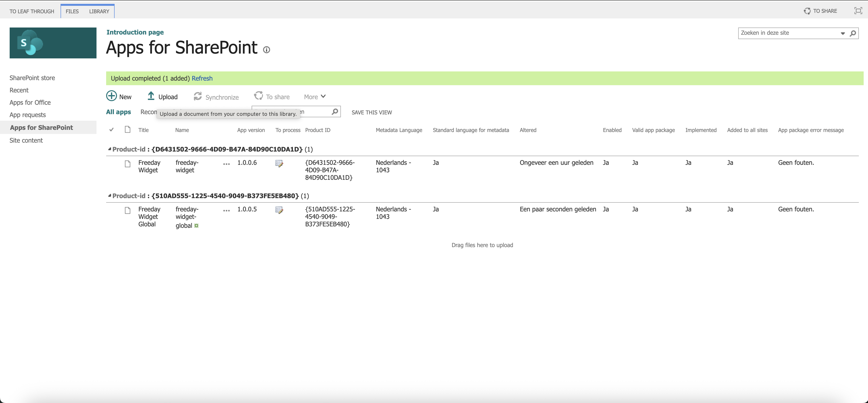The image size is (868, 403).
Task: Select the All apps view
Action: [x=119, y=112]
